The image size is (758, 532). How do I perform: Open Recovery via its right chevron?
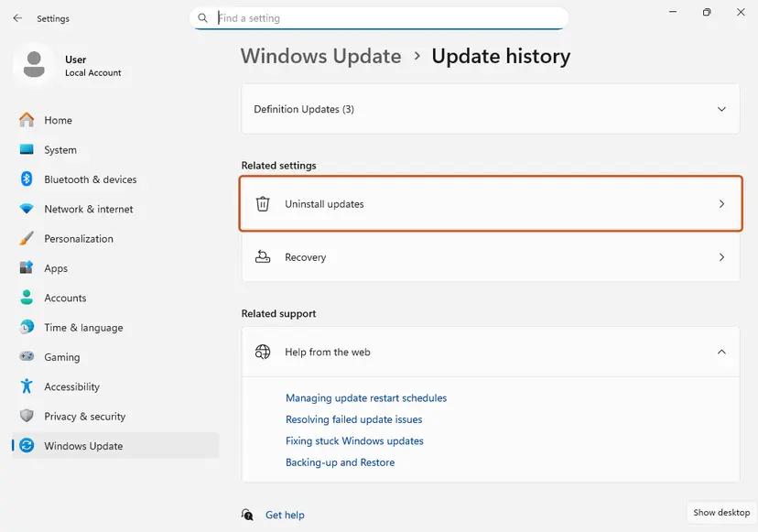721,256
